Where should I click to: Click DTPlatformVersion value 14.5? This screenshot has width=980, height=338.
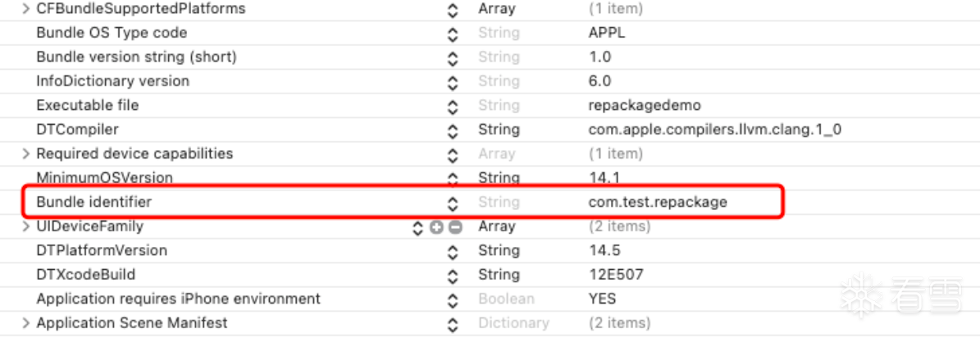[x=604, y=250]
